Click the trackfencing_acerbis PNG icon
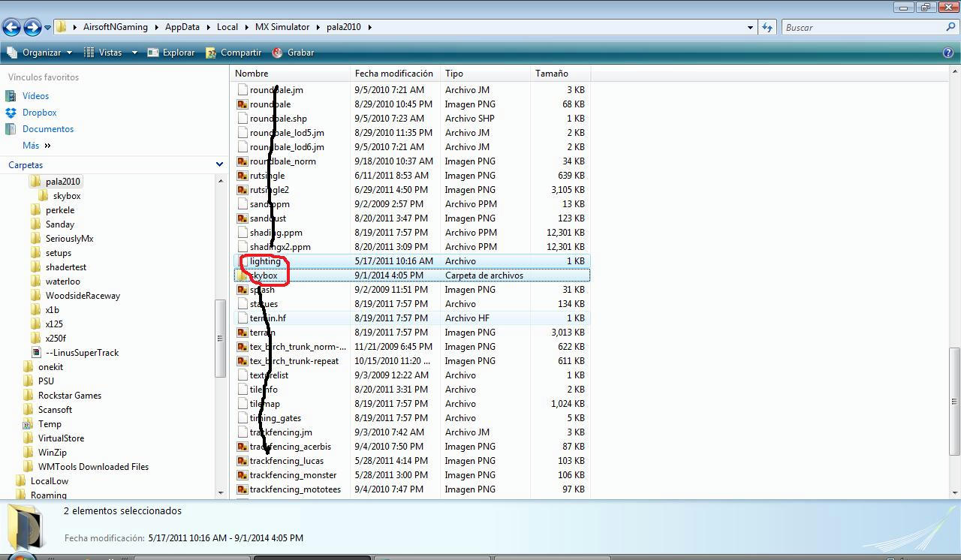The image size is (961, 560). tap(243, 447)
